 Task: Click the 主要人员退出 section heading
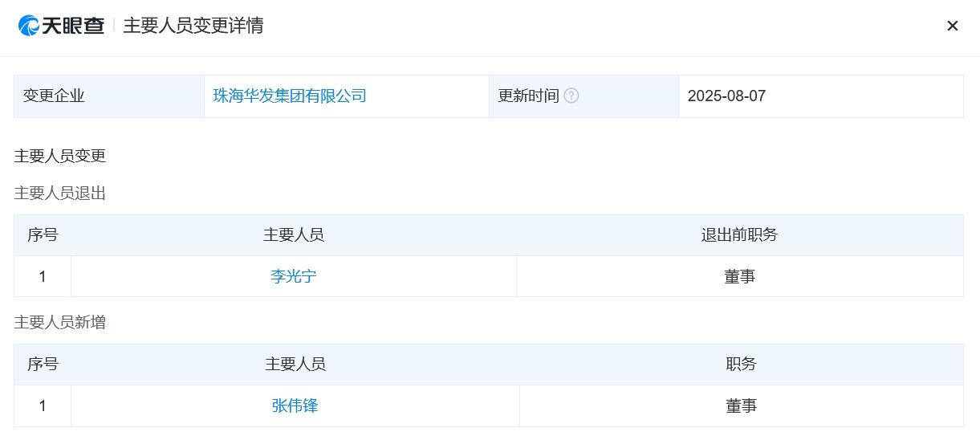60,193
